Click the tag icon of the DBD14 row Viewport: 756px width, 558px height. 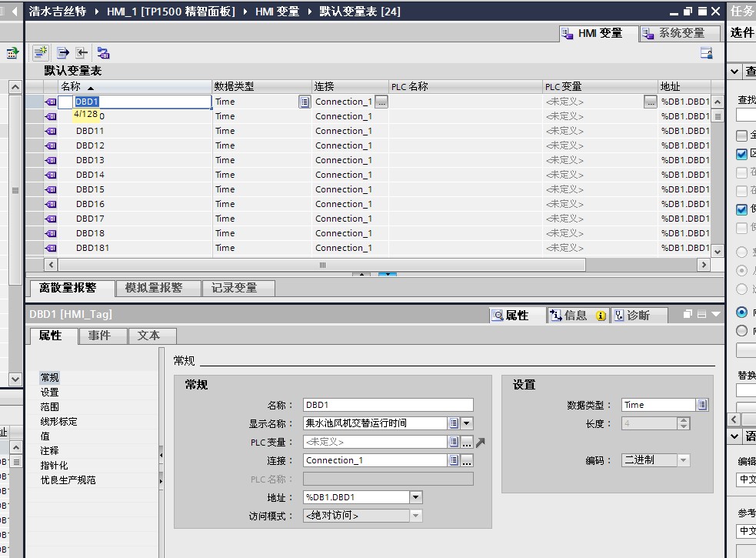[x=51, y=175]
